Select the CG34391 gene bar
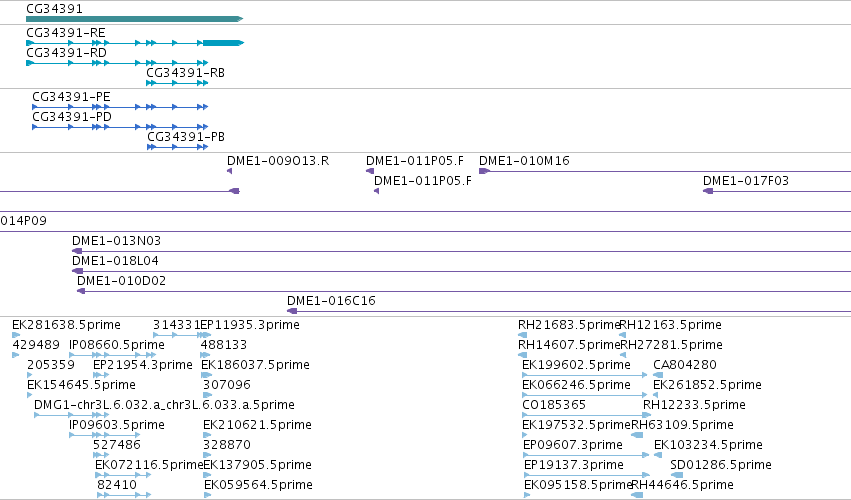The image size is (851, 500). pyautogui.click(x=135, y=19)
